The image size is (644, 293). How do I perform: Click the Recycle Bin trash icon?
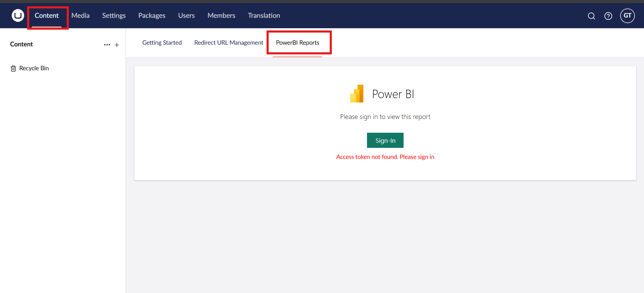coord(13,68)
